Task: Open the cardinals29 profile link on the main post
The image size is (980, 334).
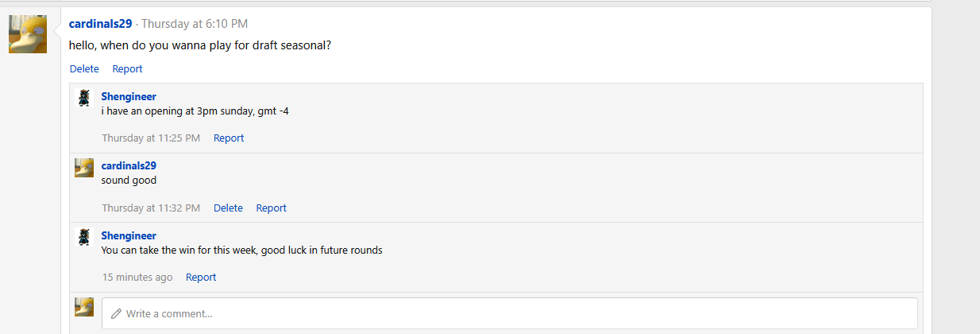Action: pyautogui.click(x=100, y=24)
